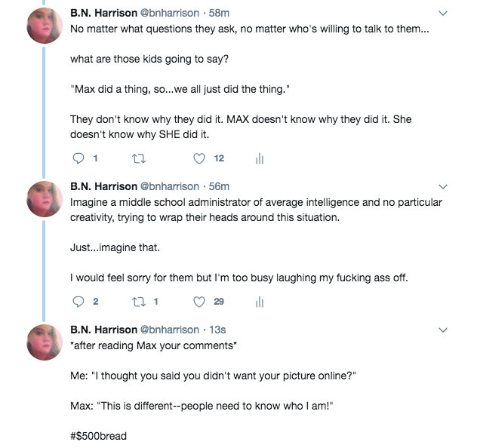Like the tweet with 12 likes

[x=200, y=158]
